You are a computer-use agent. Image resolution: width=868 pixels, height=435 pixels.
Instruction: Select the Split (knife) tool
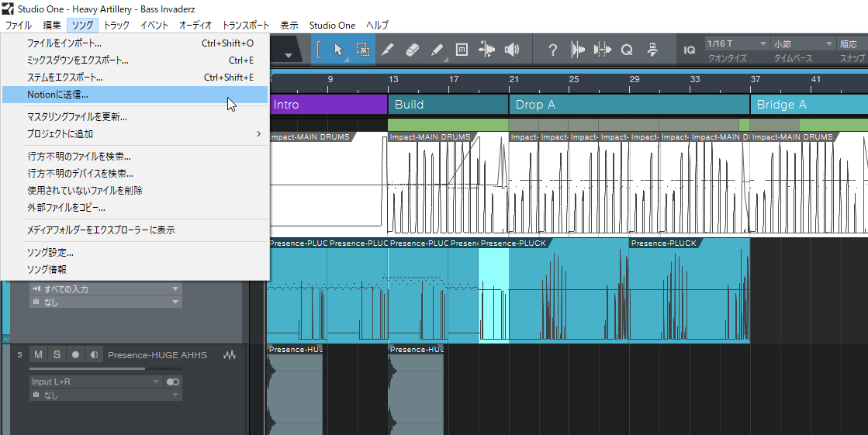point(388,50)
